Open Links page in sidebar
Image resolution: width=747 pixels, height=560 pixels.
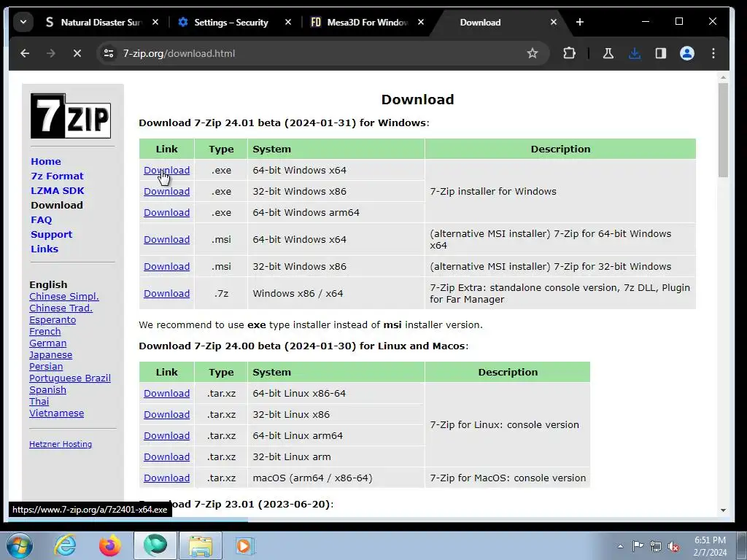pos(44,249)
